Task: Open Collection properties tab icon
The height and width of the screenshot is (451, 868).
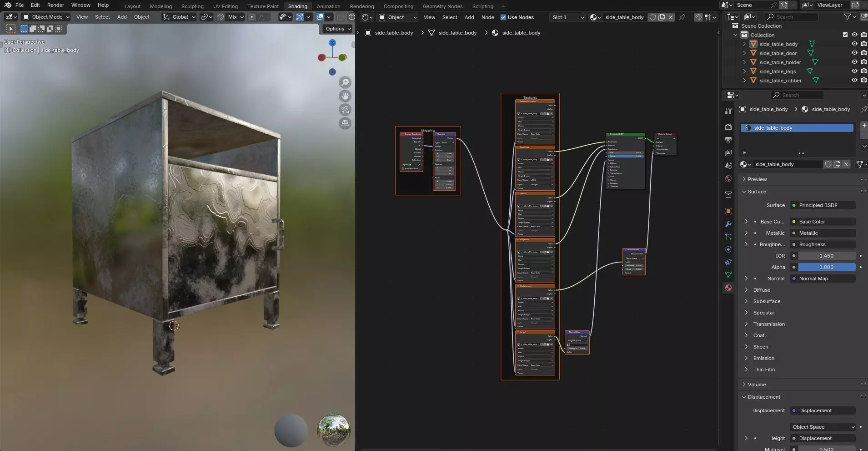Action: pyautogui.click(x=728, y=195)
